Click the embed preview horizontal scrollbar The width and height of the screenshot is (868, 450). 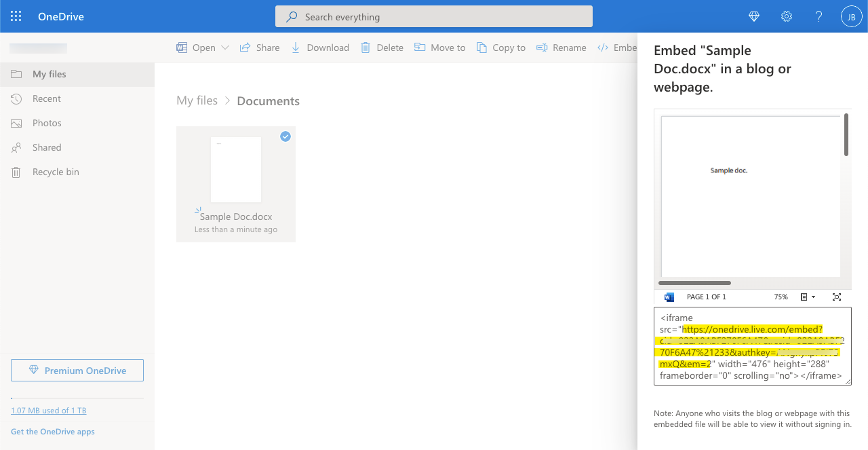pyautogui.click(x=695, y=283)
